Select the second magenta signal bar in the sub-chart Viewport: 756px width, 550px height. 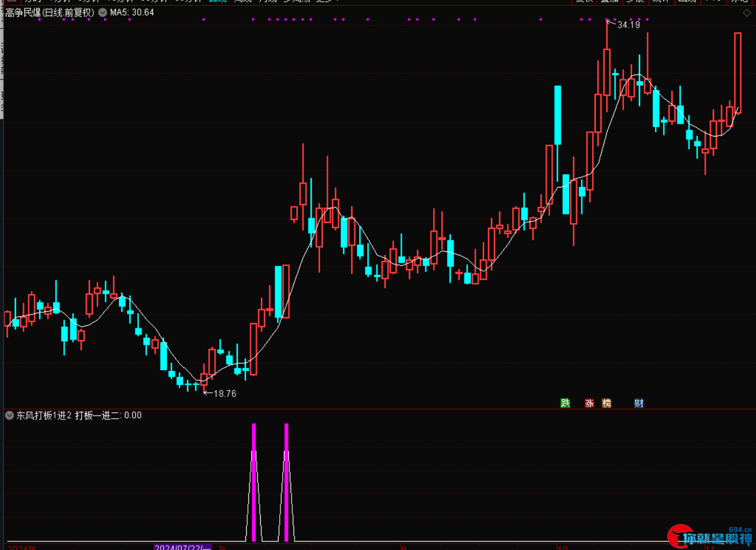coord(286,483)
